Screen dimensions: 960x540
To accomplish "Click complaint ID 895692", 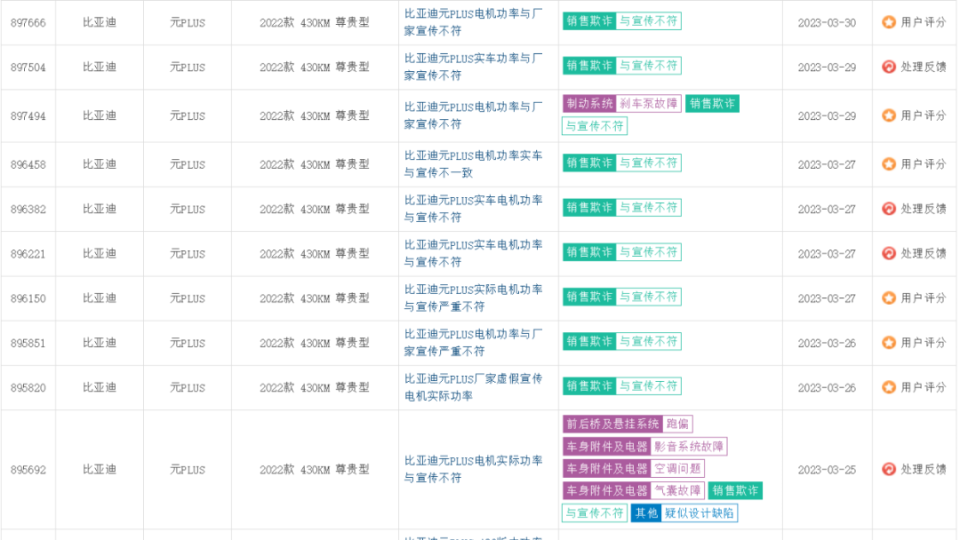I will 28,469.
